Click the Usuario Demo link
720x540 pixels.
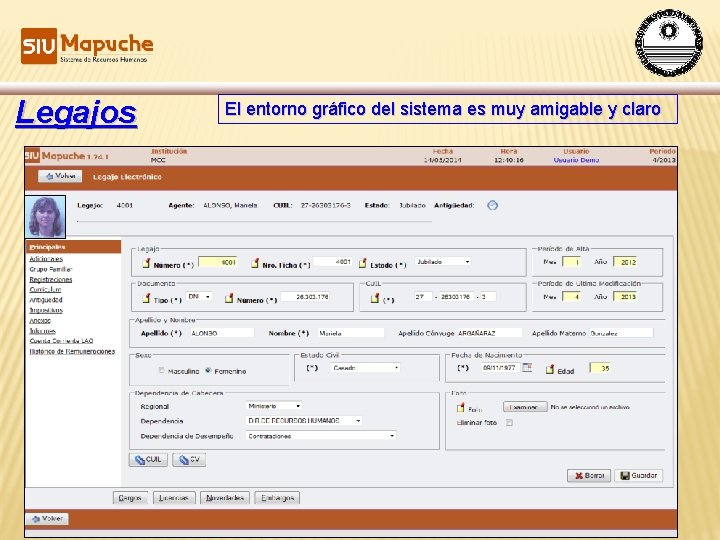point(576,160)
